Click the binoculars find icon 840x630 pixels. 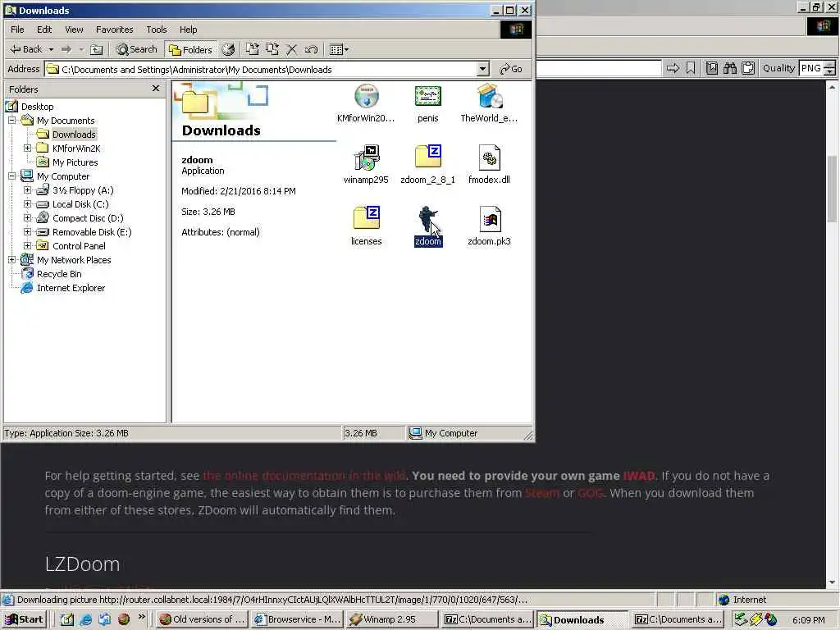tap(729, 68)
